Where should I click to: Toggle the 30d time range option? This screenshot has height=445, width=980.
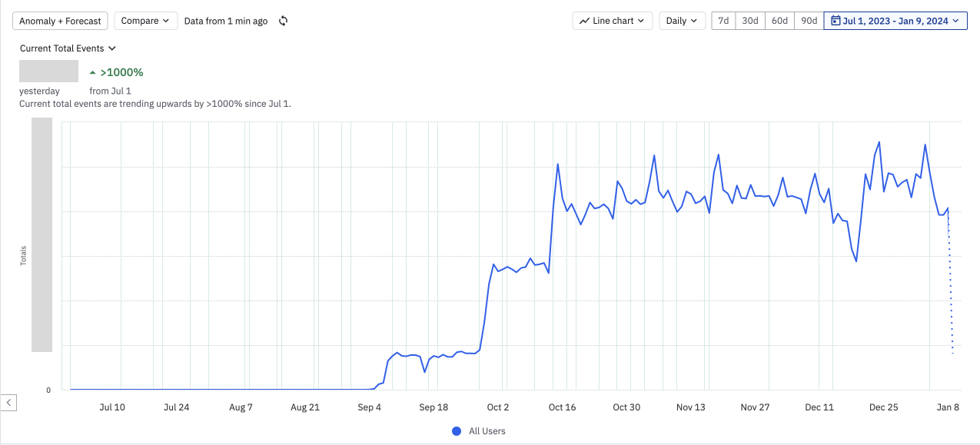tap(750, 21)
